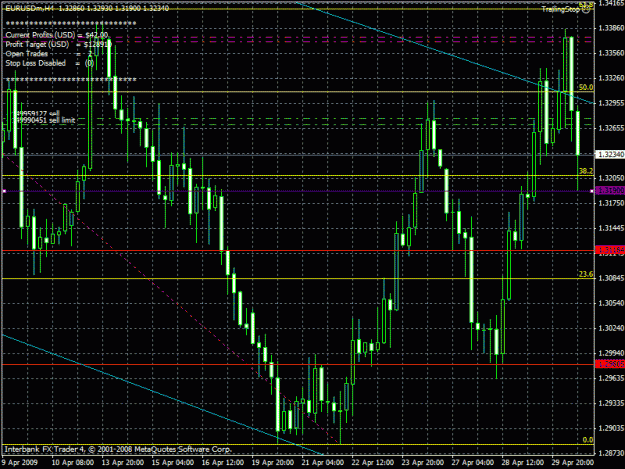Click the 1.30540 price axis label
625x469 pixels.
pyautogui.click(x=611, y=303)
